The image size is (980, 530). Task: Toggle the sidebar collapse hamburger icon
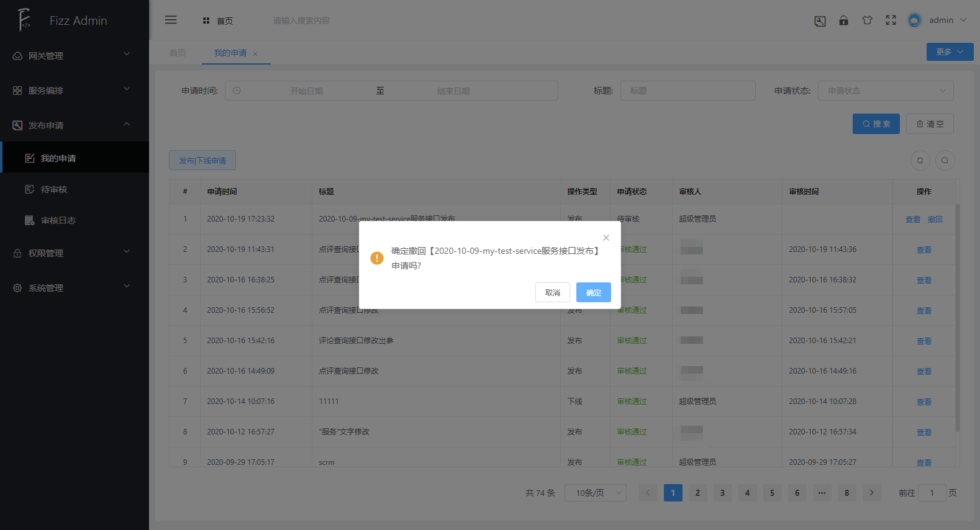[171, 20]
